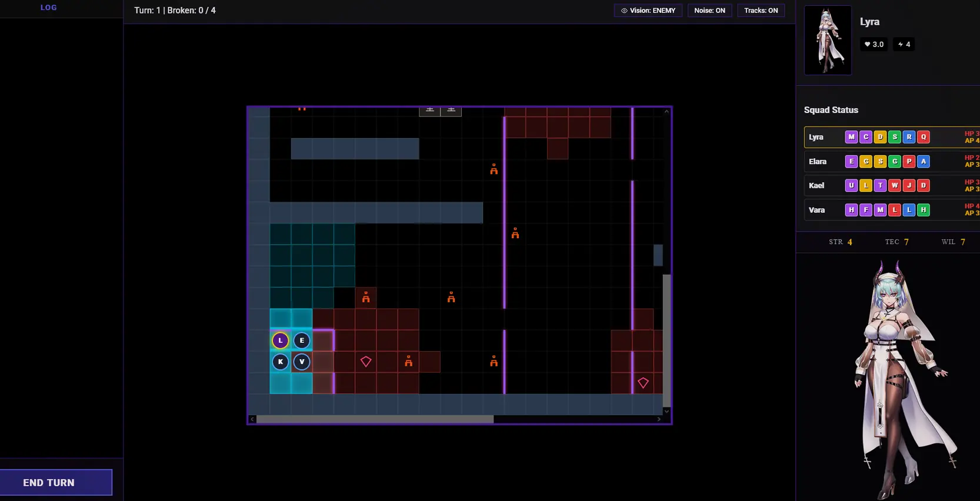
Task: Click Vara's purple F skill badge
Action: coord(866,210)
